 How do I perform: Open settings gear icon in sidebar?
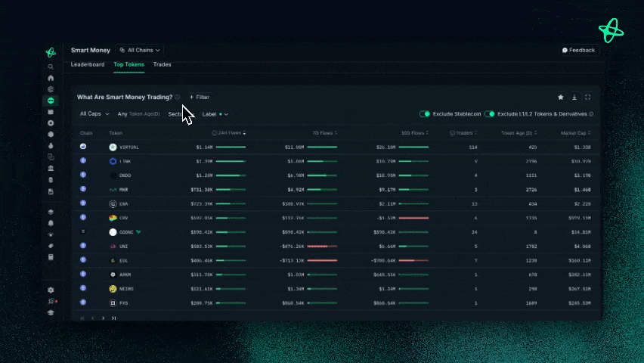(x=51, y=290)
